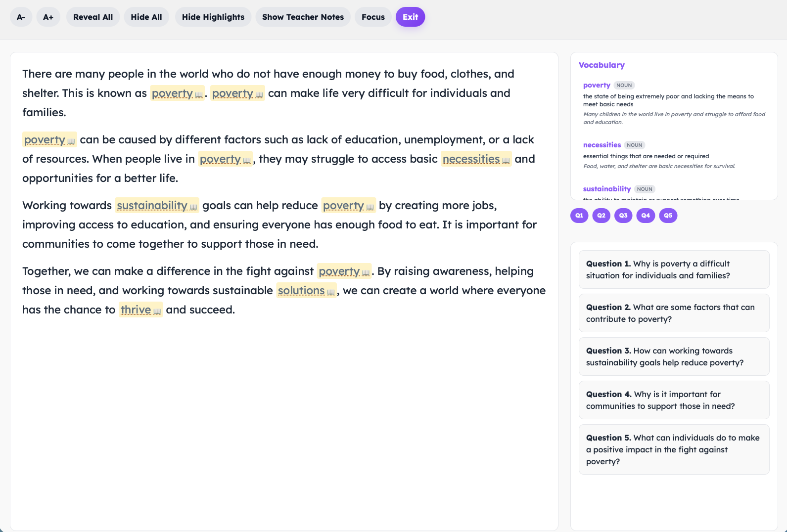Toggle Show Teacher Notes

pos(303,17)
